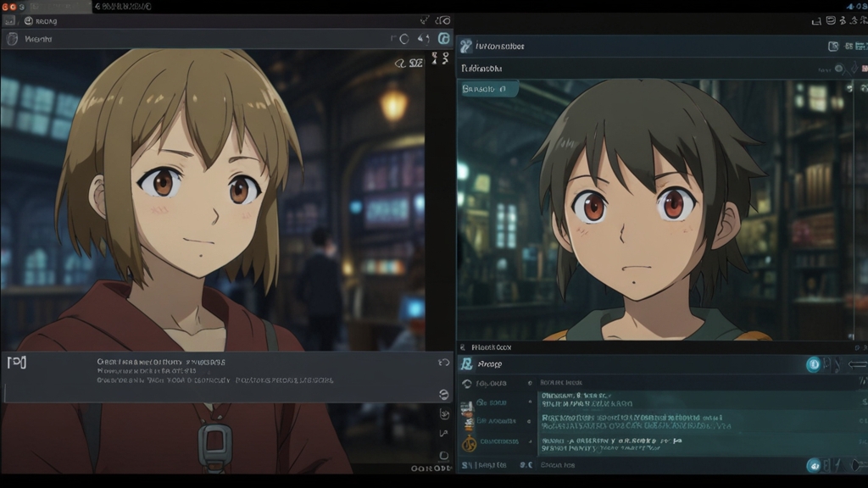The image size is (868, 488).
Task: Click the boxed icon at right header's right side
Action: (x=833, y=47)
